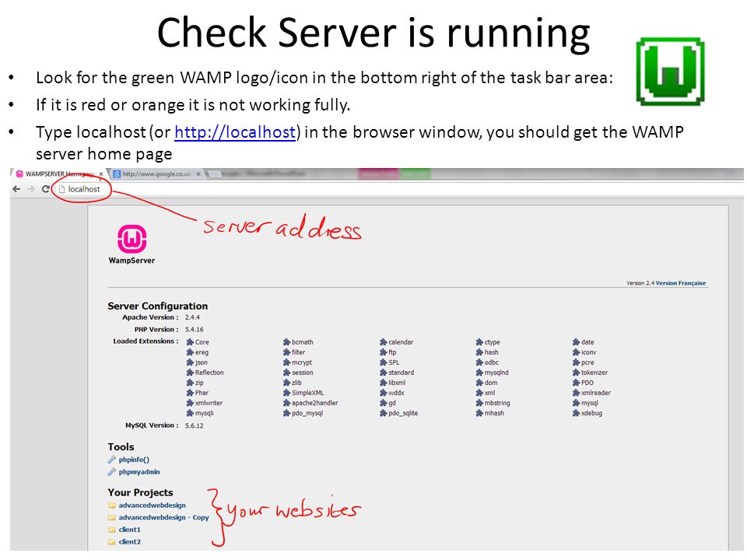Click the Tools heading
This screenshot has width=747, height=560.
[121, 446]
